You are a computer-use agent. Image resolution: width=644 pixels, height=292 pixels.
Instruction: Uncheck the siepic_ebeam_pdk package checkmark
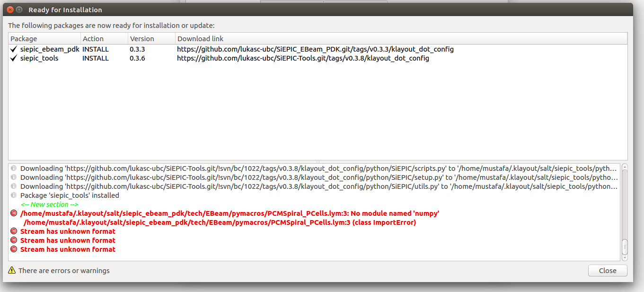tap(14, 49)
